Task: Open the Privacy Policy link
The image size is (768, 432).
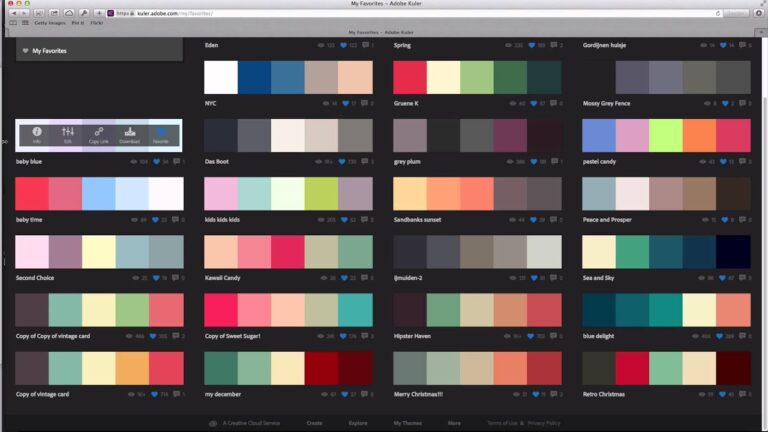Action: [544, 423]
